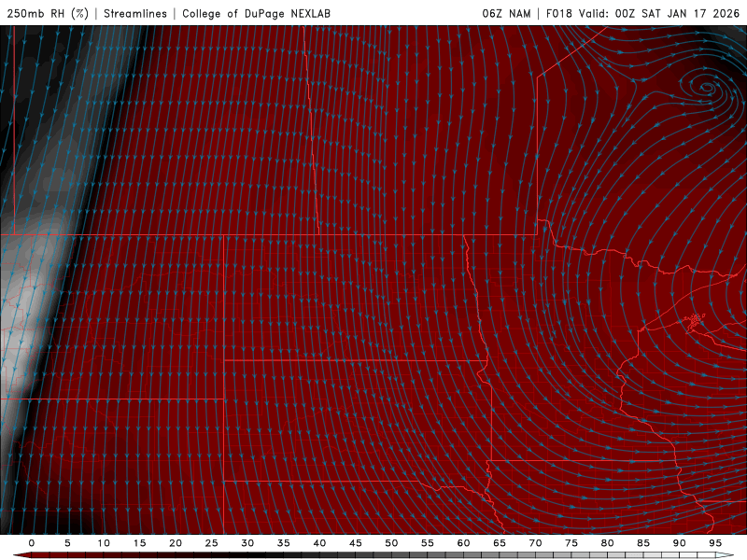The image size is (747, 560).
Task: Click the colorbar label "5"
Action: [x=67, y=543]
